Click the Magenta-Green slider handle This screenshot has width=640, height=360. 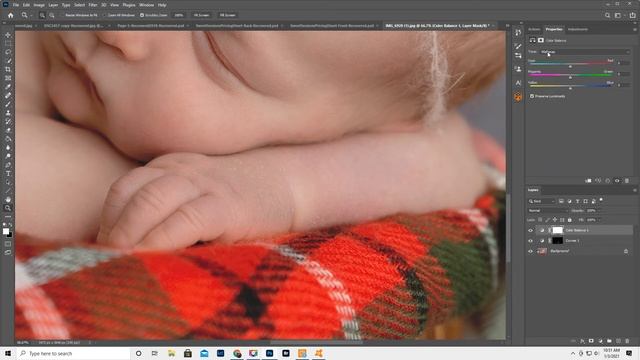tap(570, 77)
